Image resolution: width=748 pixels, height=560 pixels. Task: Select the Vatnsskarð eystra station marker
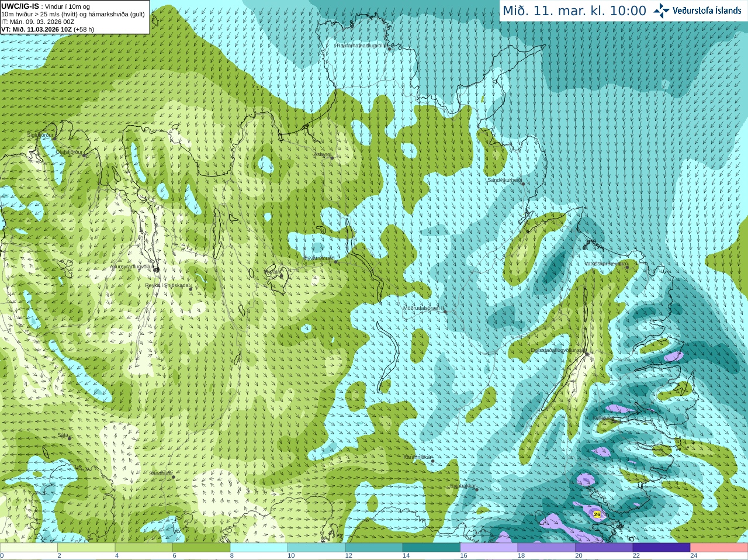pos(627,267)
